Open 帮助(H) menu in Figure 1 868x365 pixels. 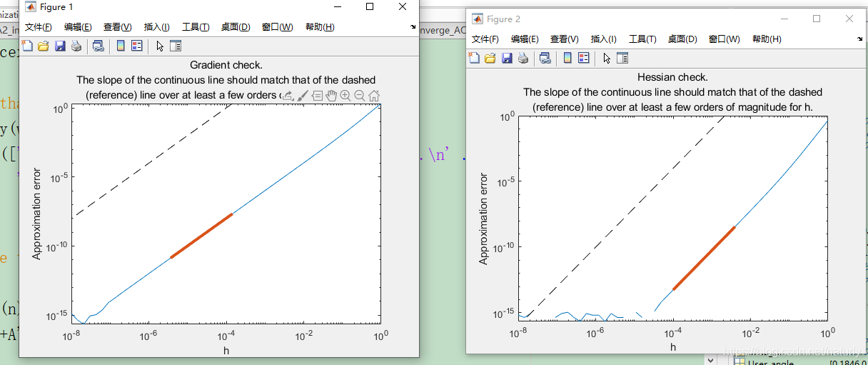[320, 27]
